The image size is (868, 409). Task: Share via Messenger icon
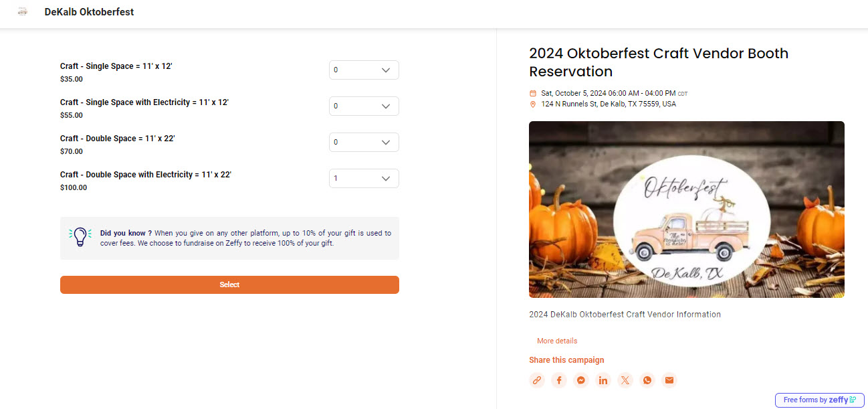click(581, 380)
